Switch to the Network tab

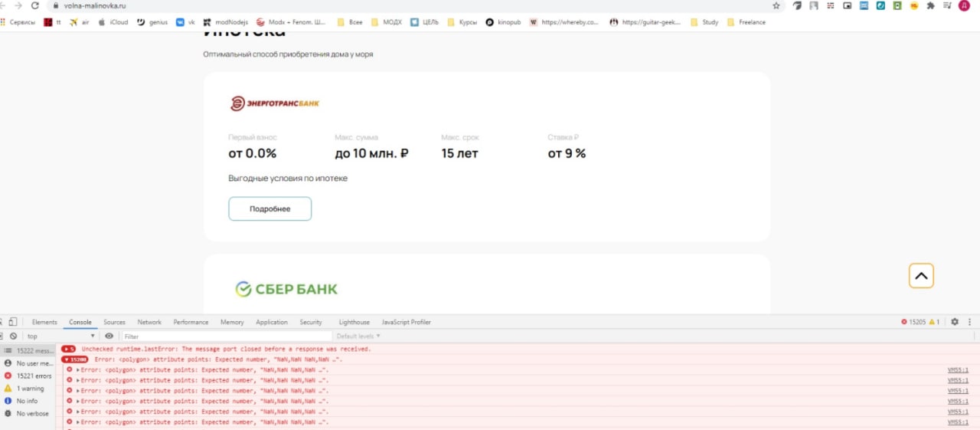point(149,322)
